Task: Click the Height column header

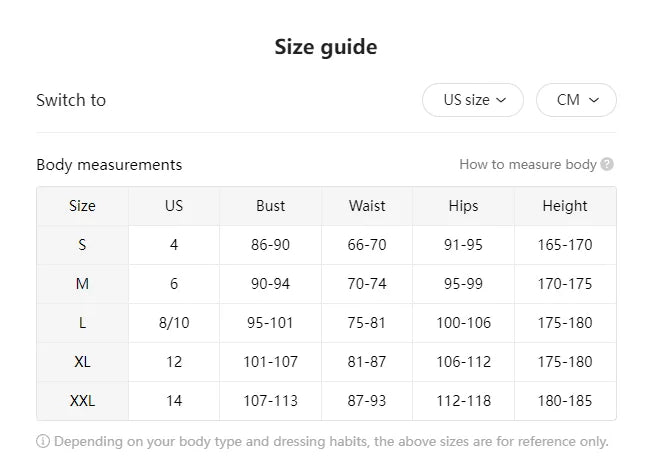Action: coord(565,206)
